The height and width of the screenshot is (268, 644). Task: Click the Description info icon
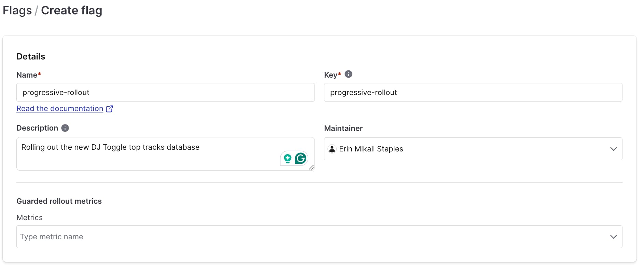click(x=65, y=128)
